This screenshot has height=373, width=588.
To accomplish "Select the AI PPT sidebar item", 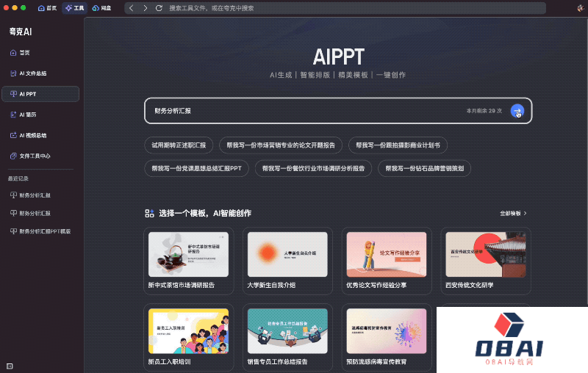I will pos(40,94).
